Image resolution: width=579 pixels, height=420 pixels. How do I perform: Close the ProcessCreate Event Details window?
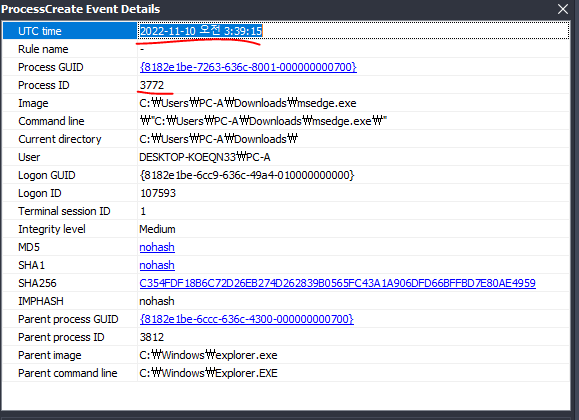click(x=563, y=9)
